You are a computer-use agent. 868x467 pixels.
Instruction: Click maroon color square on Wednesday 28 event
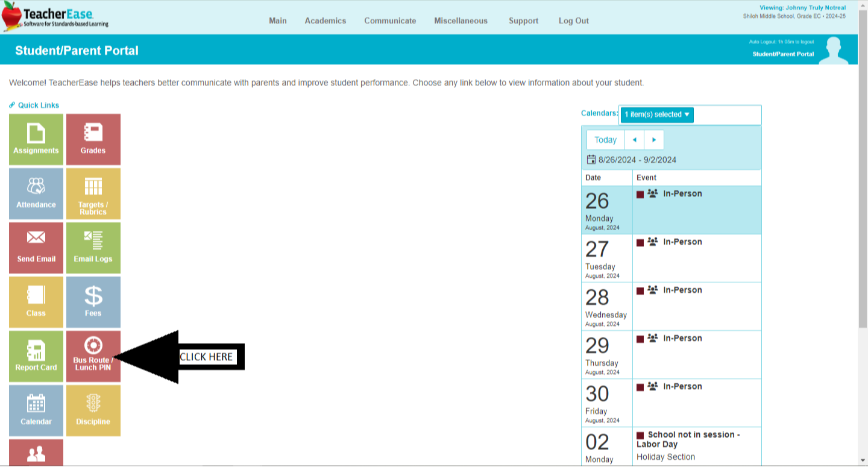click(640, 291)
